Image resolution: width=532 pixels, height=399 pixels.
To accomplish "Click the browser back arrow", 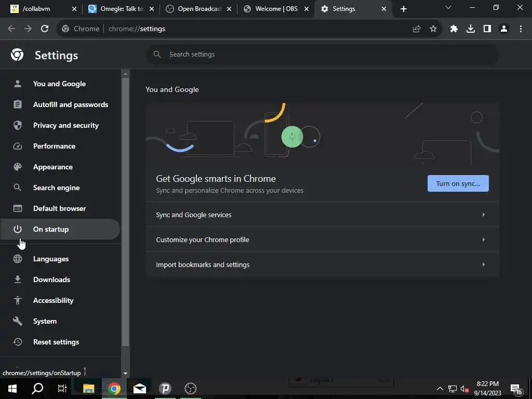I will click(11, 29).
